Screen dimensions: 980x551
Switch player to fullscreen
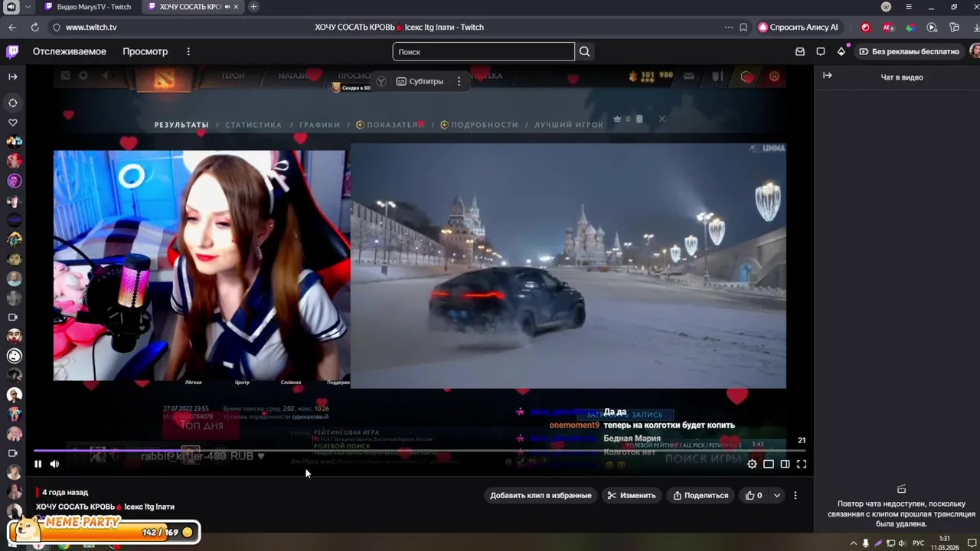(x=802, y=464)
